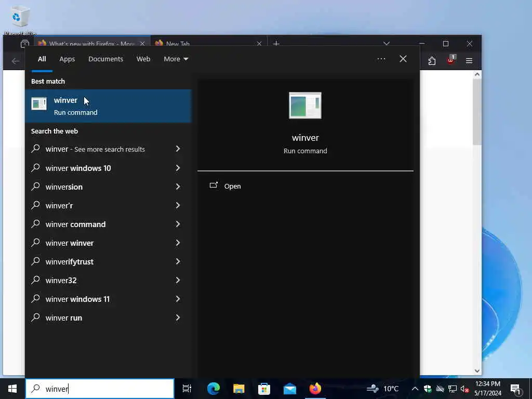This screenshot has width=532, height=399.
Task: Open the search options ellipsis menu
Action: click(x=381, y=59)
